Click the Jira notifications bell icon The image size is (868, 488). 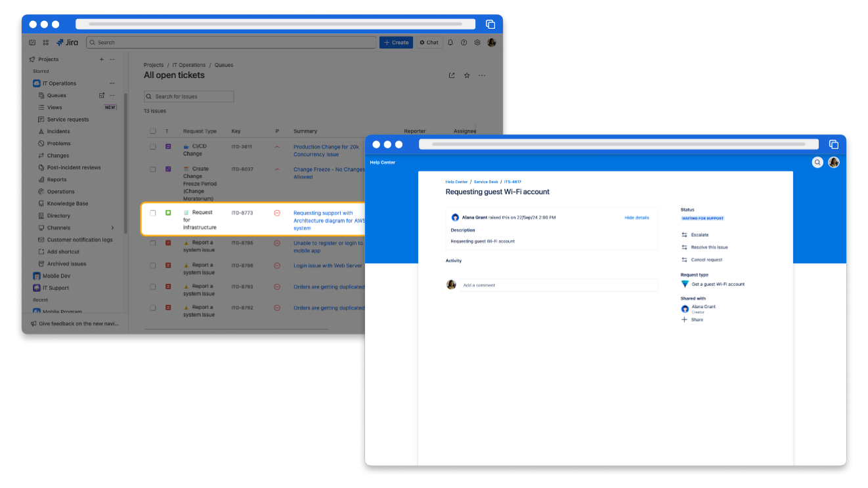click(450, 43)
